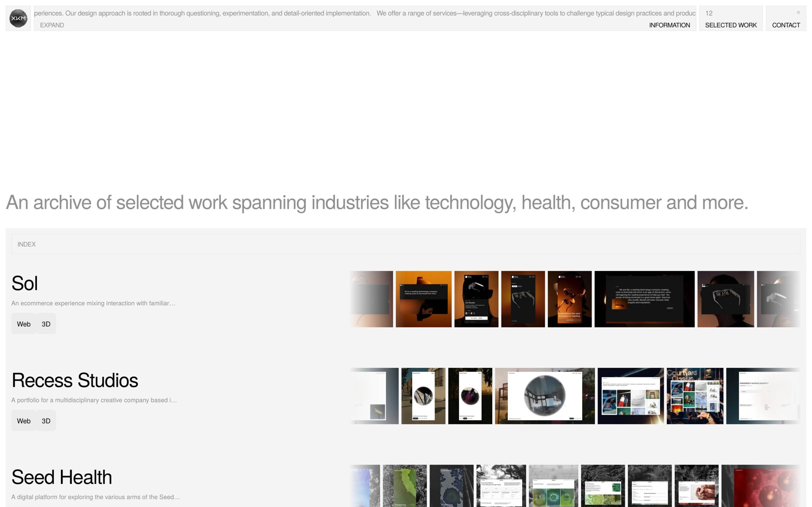The height and width of the screenshot is (507, 812).
Task: Open green leaf Seed Health thumbnail
Action: pos(405,485)
